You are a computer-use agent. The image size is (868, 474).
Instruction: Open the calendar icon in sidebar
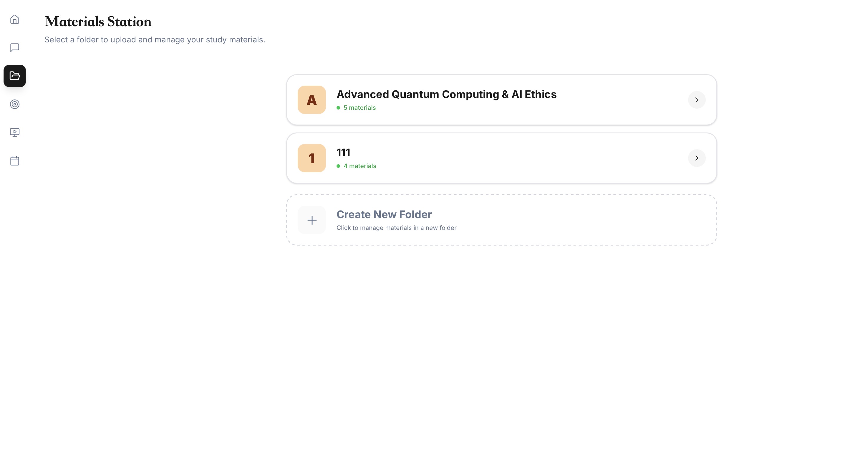coord(14,161)
